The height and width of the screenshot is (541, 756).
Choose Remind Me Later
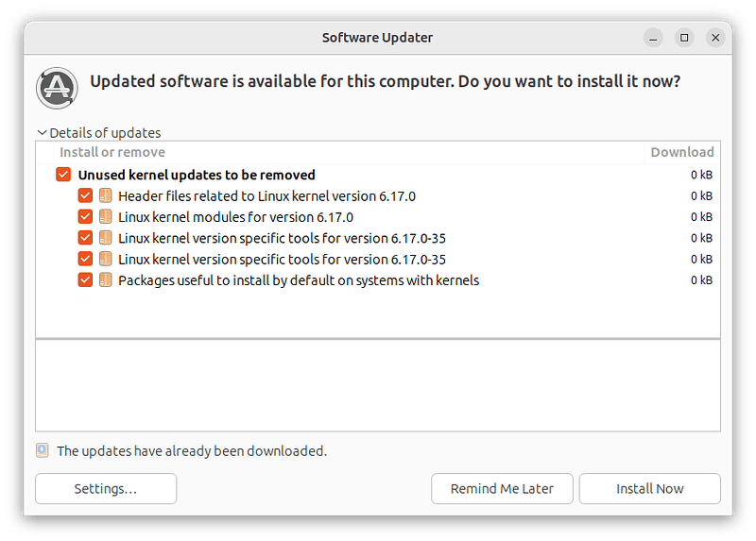[502, 488]
